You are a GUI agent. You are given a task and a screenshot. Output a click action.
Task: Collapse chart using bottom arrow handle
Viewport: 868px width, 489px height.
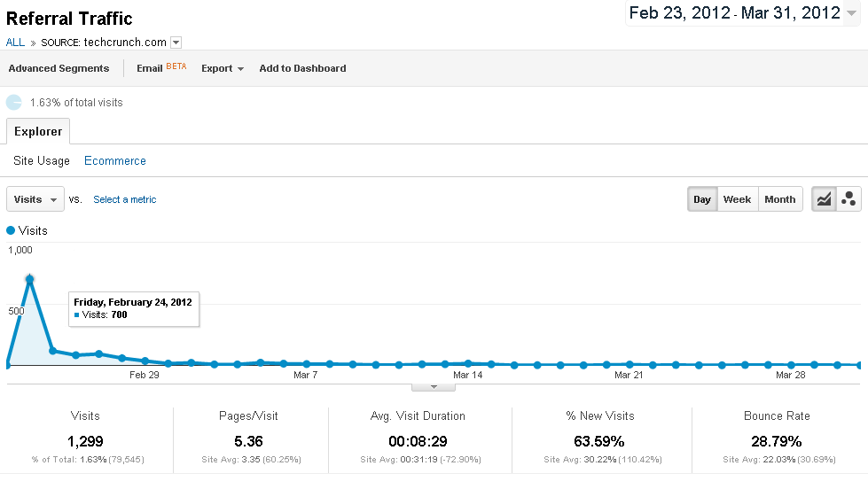click(434, 387)
